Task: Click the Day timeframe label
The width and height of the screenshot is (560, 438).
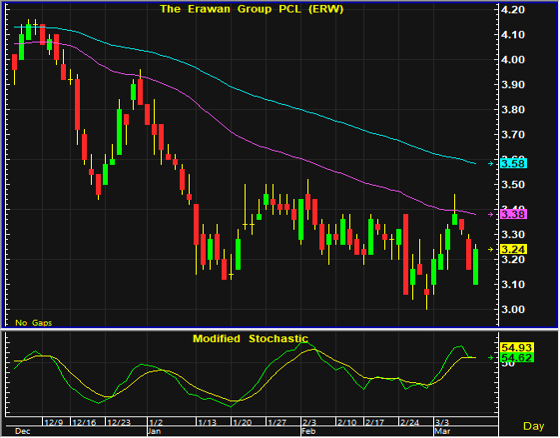Action: click(x=534, y=426)
